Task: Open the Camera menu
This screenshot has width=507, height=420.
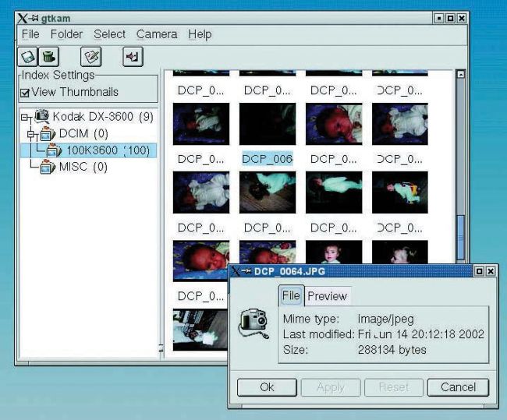Action: (x=156, y=34)
